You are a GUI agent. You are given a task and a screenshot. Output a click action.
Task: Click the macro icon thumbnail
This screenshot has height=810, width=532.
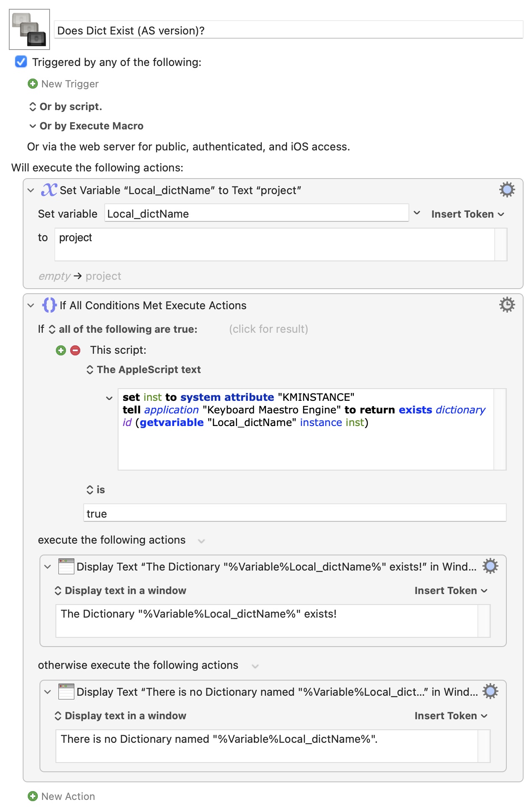pos(29,29)
